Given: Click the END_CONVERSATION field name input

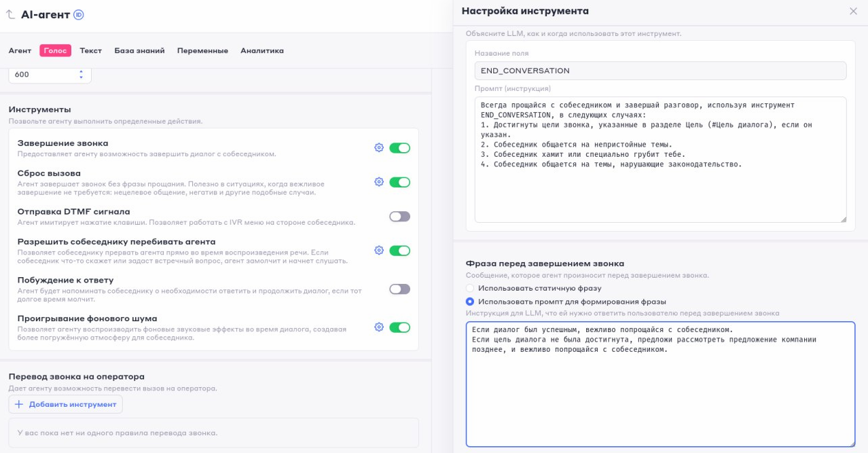Looking at the screenshot, I should [x=660, y=71].
